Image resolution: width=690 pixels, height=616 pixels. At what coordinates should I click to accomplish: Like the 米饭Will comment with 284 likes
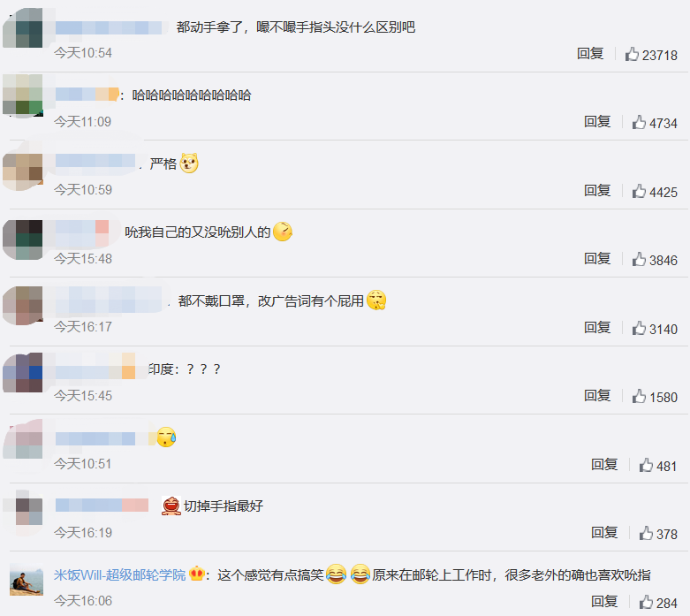(x=646, y=602)
